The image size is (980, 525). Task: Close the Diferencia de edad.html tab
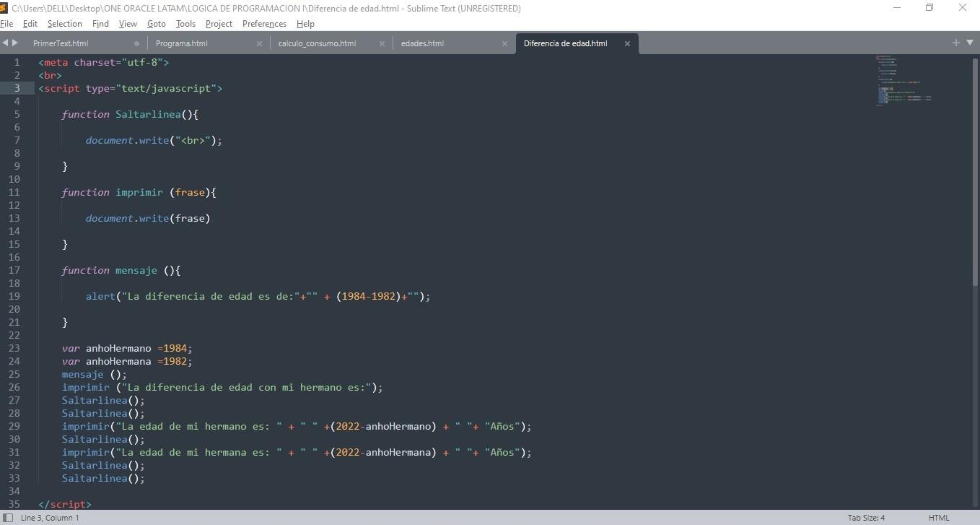pos(627,43)
